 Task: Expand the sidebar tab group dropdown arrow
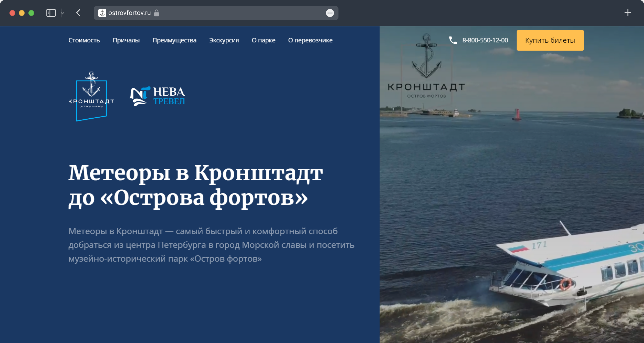coord(62,13)
